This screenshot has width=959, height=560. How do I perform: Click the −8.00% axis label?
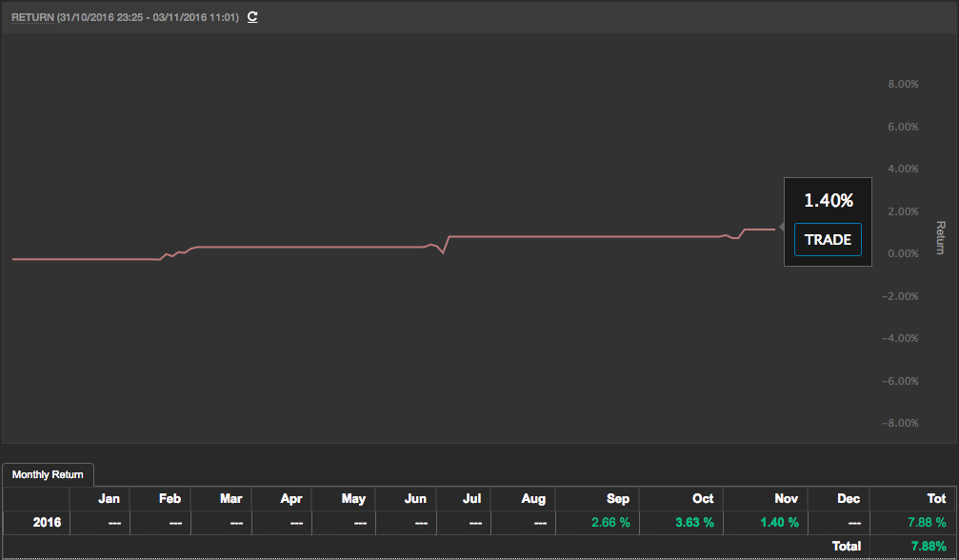pyautogui.click(x=902, y=423)
